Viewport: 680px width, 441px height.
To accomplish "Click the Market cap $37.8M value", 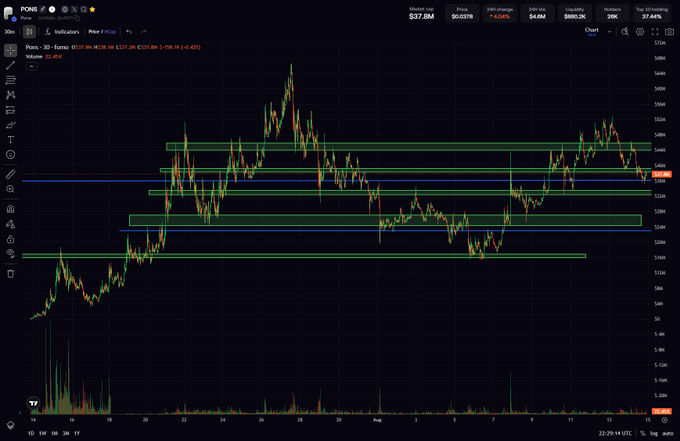I will (422, 16).
